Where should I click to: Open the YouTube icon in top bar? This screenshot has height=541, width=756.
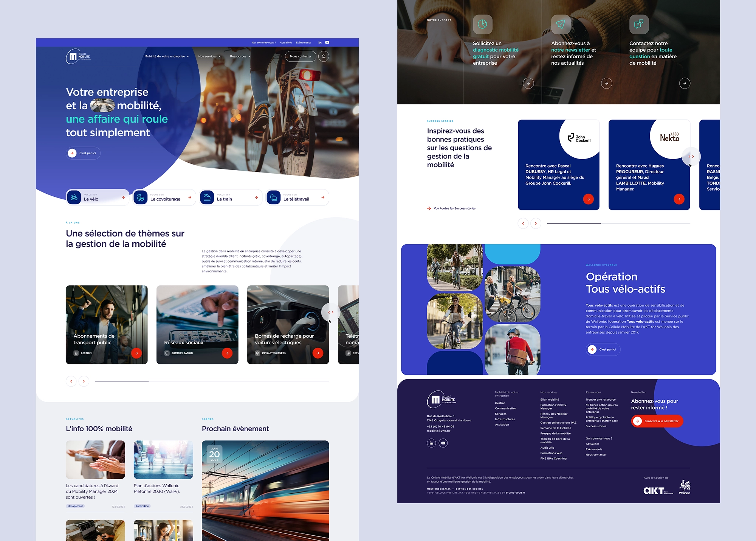coord(327,42)
